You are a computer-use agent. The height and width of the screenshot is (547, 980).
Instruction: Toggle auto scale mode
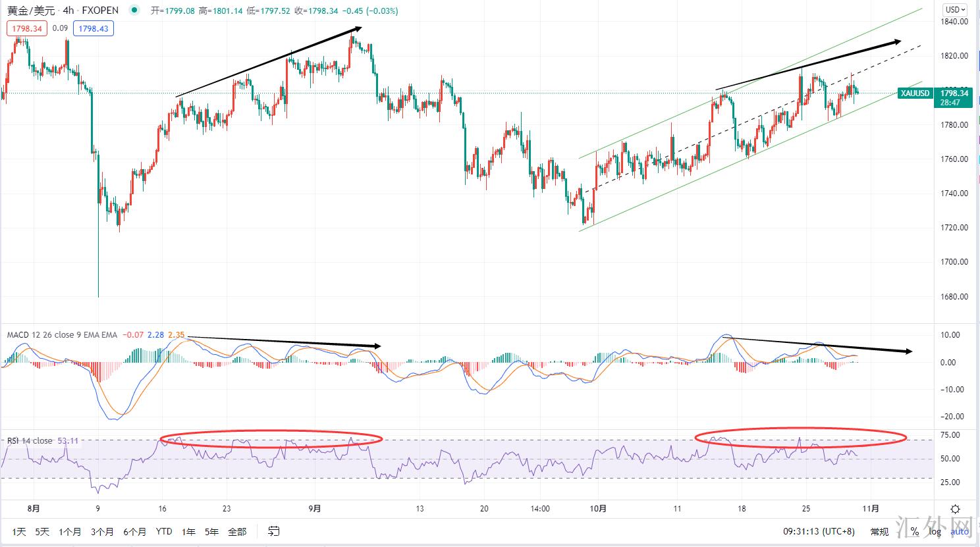[x=959, y=531]
